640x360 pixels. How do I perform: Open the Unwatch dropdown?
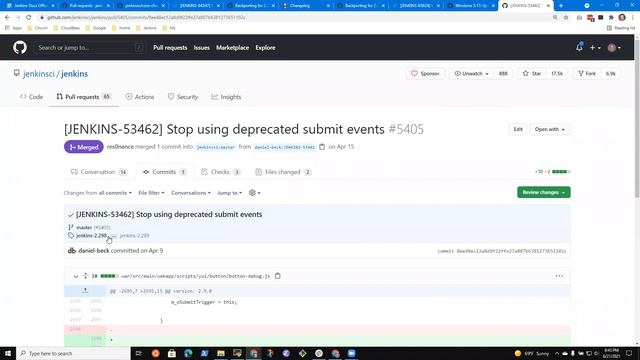[x=471, y=73]
